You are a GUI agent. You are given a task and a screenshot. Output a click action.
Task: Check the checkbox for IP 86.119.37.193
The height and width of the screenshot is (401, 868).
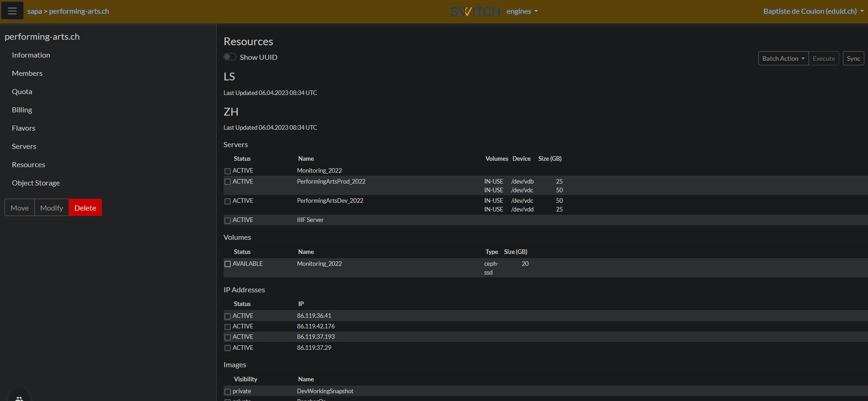(228, 337)
